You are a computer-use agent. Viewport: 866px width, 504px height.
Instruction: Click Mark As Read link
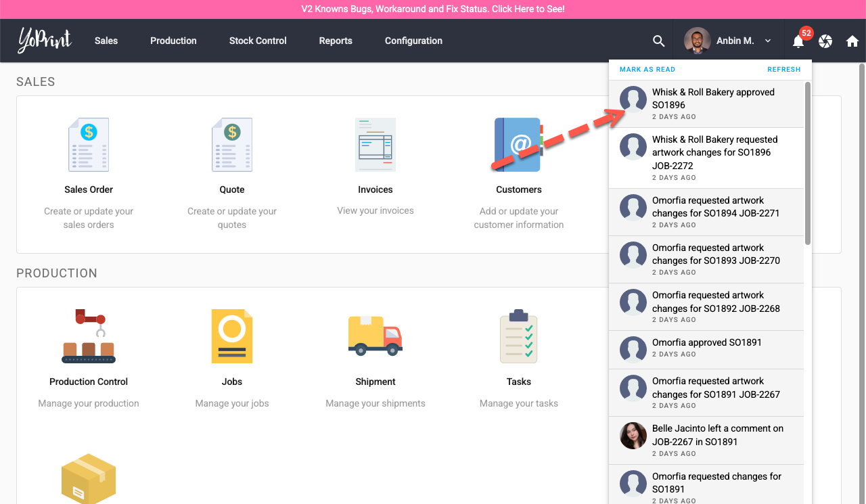(647, 70)
